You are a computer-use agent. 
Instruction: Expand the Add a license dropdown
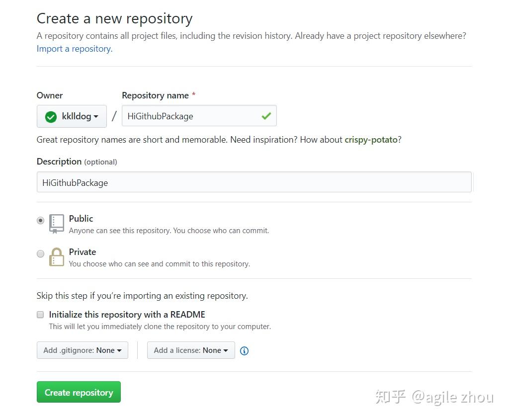(x=191, y=350)
